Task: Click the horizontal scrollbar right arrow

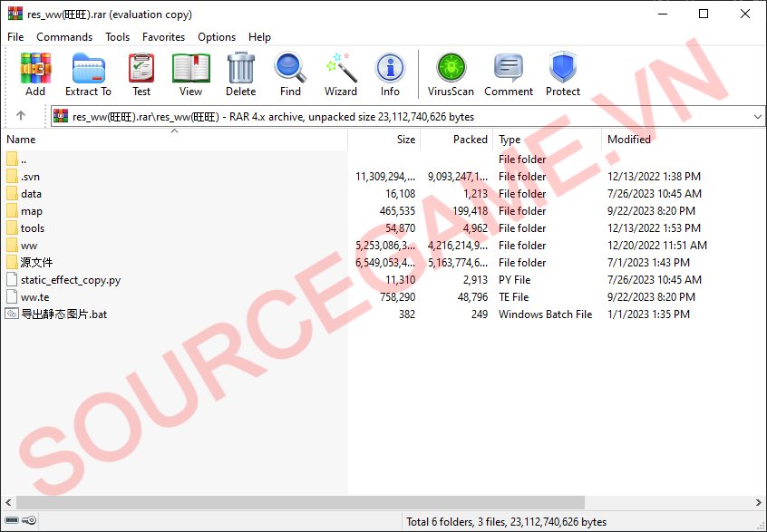Action: 758,502
